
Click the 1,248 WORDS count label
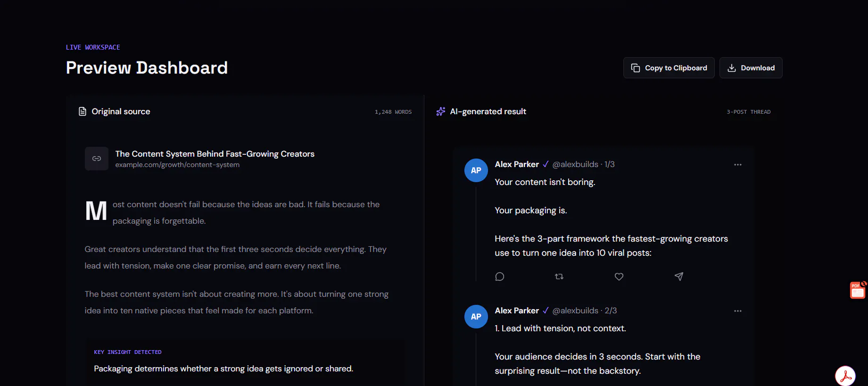(x=393, y=112)
